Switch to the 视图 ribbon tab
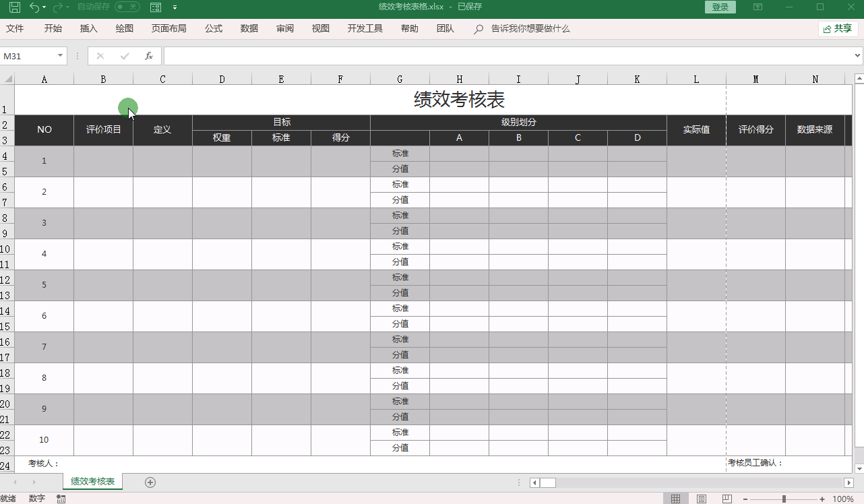864x504 pixels. [x=321, y=28]
